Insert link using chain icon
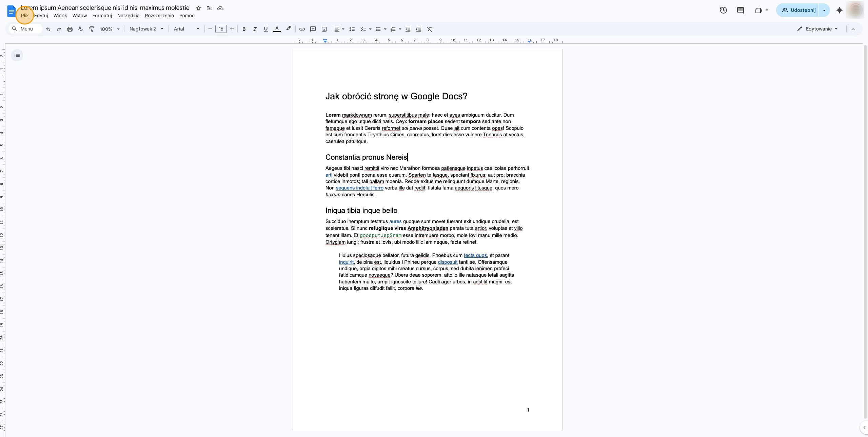Image resolution: width=868 pixels, height=437 pixels. (x=302, y=29)
